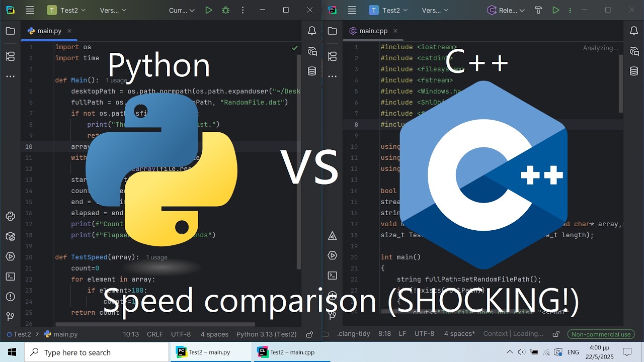The width and height of the screenshot is (644, 362).
Task: Open CLion main hamburger menu
Action: click(x=352, y=10)
